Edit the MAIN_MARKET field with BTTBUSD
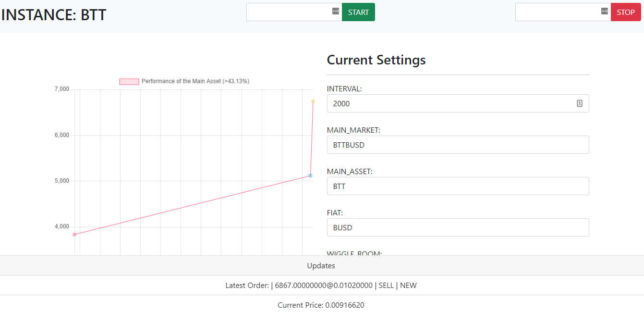The image size is (644, 312). [x=458, y=145]
